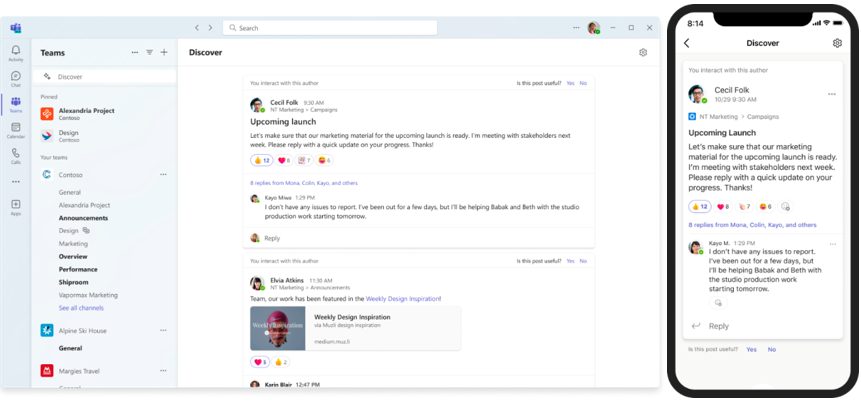Open Margies Travel more options

(x=163, y=371)
